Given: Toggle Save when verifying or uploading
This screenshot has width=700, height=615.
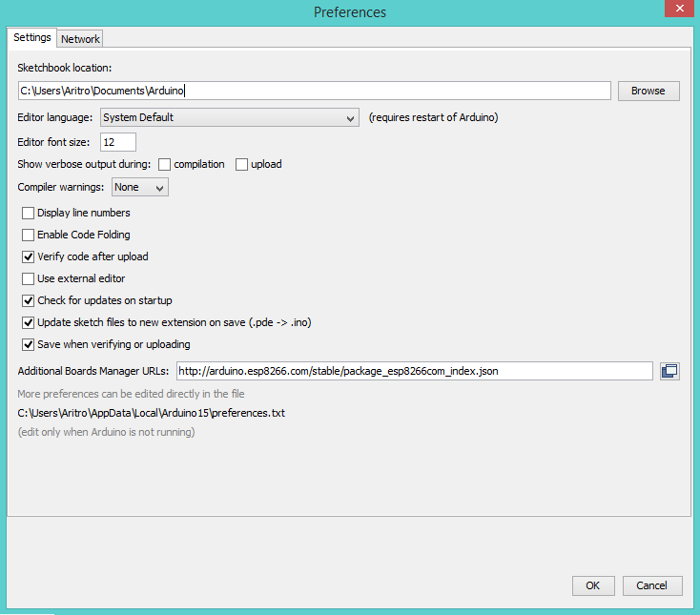Looking at the screenshot, I should [x=29, y=344].
